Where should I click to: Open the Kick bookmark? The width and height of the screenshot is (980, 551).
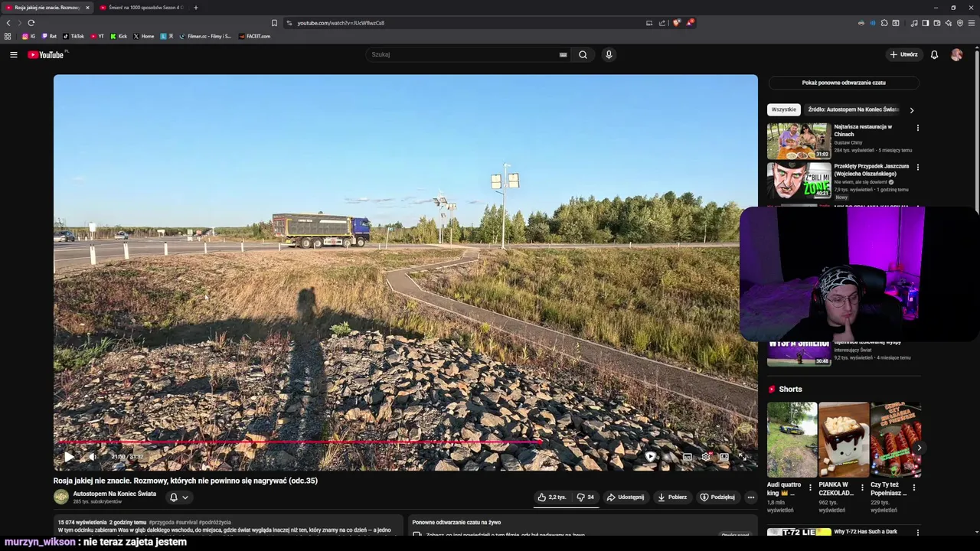click(x=119, y=36)
